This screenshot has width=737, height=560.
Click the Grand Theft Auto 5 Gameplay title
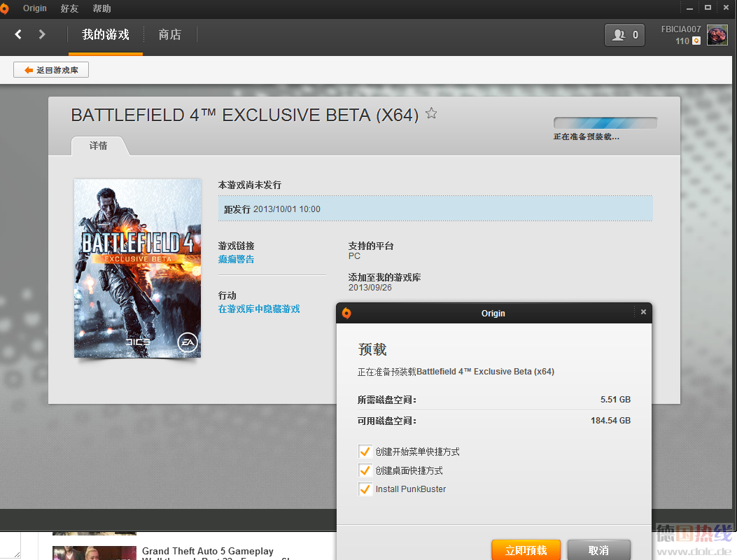click(208, 551)
